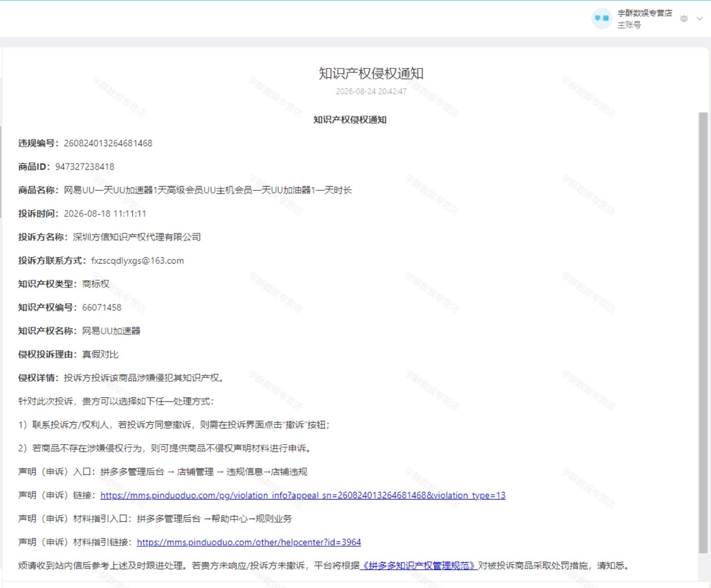Click complainant email fxzscqdlyxgs@163.com
This screenshot has width=711, height=588.
pyautogui.click(x=137, y=260)
